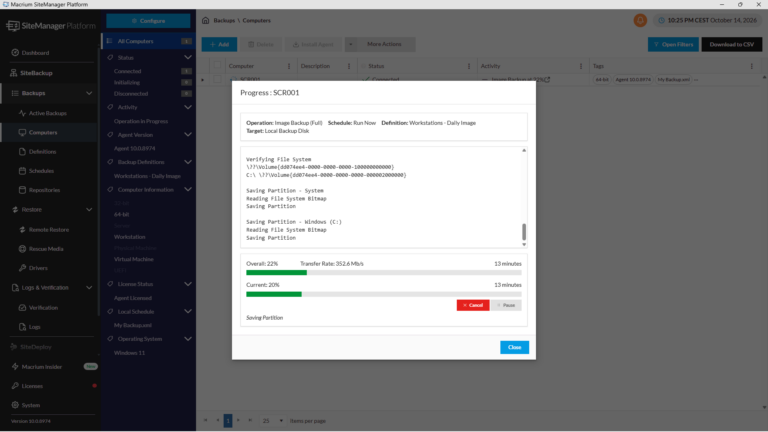
Task: Close the Progress dialog
Action: coord(514,347)
